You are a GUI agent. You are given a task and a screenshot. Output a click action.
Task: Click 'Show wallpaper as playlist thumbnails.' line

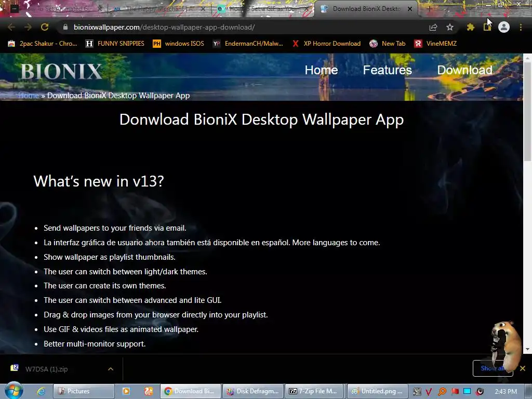click(110, 257)
